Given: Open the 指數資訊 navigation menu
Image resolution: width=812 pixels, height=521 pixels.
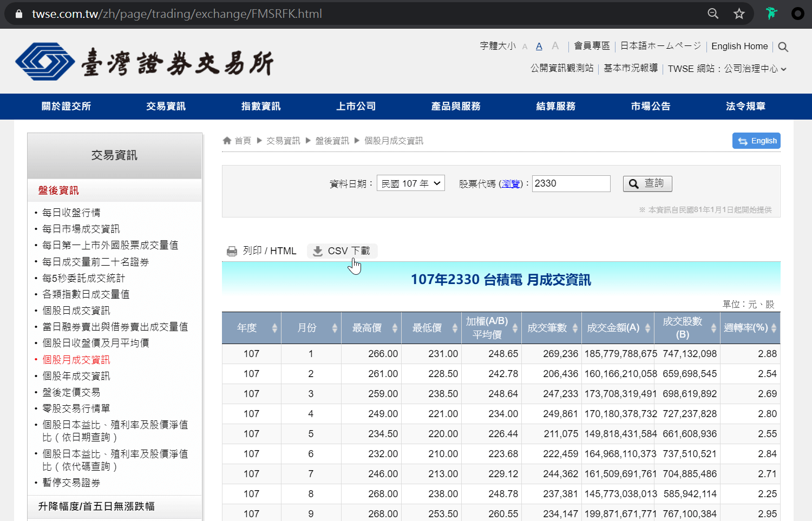Looking at the screenshot, I should (x=261, y=107).
